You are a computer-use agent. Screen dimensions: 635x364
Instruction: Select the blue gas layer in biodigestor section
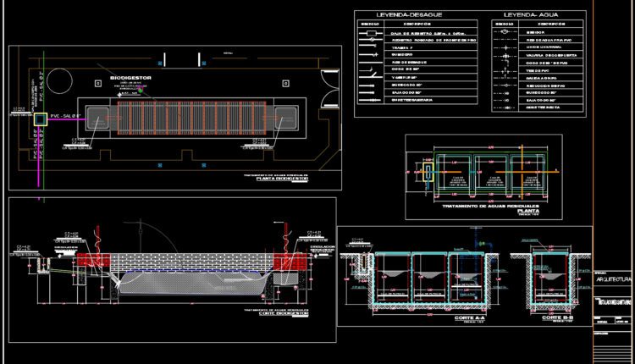tap(194, 271)
